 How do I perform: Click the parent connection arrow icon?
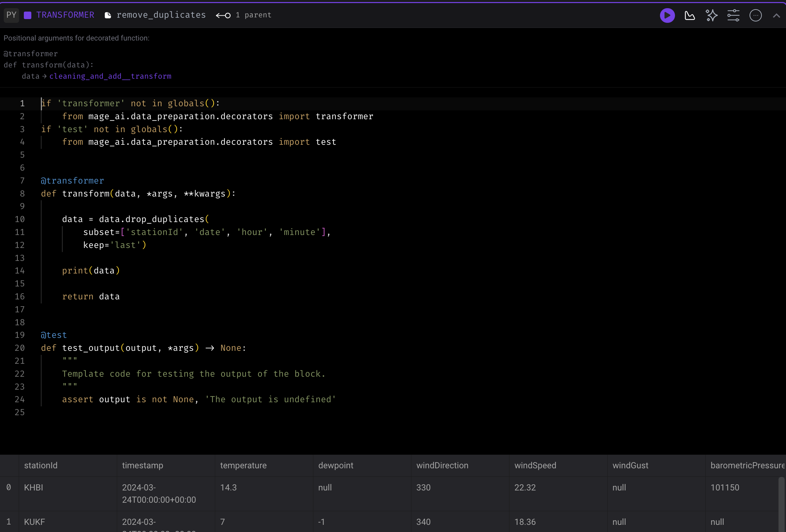(223, 15)
